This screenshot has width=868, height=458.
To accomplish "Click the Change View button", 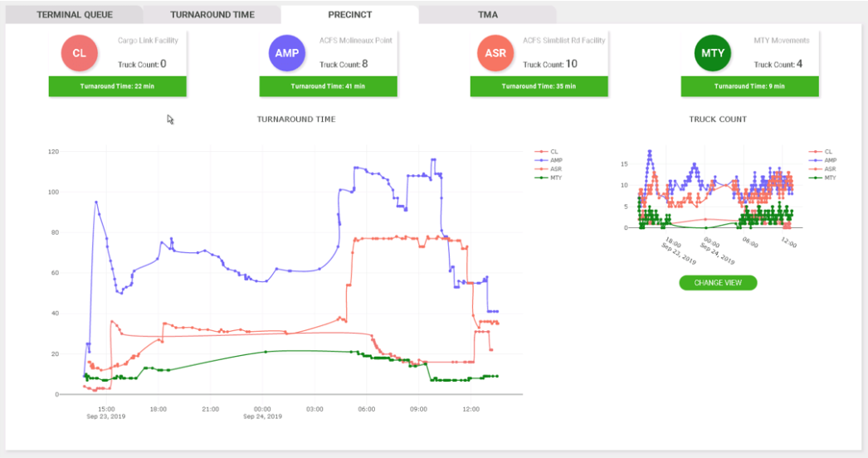I will (718, 282).
